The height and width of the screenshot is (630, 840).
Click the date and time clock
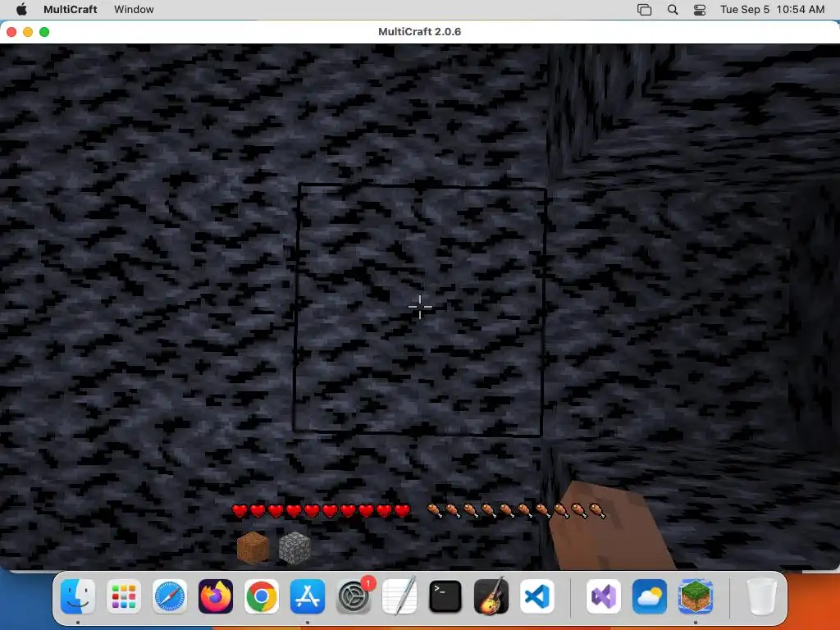click(772, 9)
